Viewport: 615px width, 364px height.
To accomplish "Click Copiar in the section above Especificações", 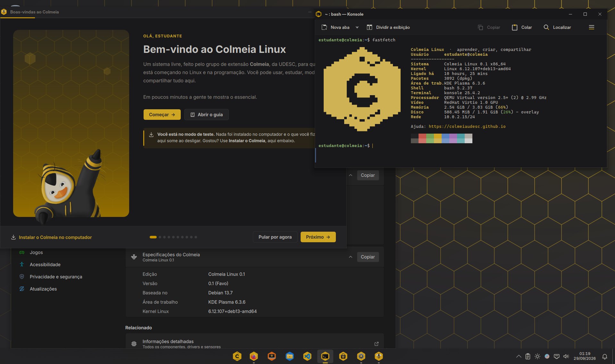I will 368,175.
